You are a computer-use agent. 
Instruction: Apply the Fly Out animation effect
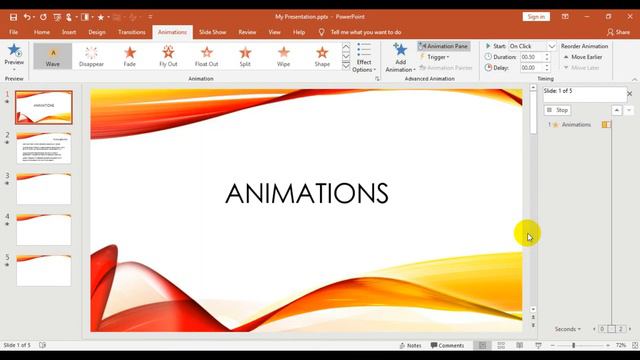(168, 56)
